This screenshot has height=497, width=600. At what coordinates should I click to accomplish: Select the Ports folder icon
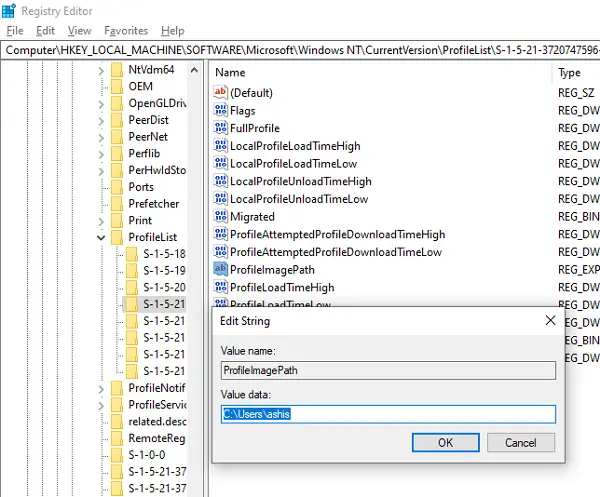pyautogui.click(x=117, y=187)
